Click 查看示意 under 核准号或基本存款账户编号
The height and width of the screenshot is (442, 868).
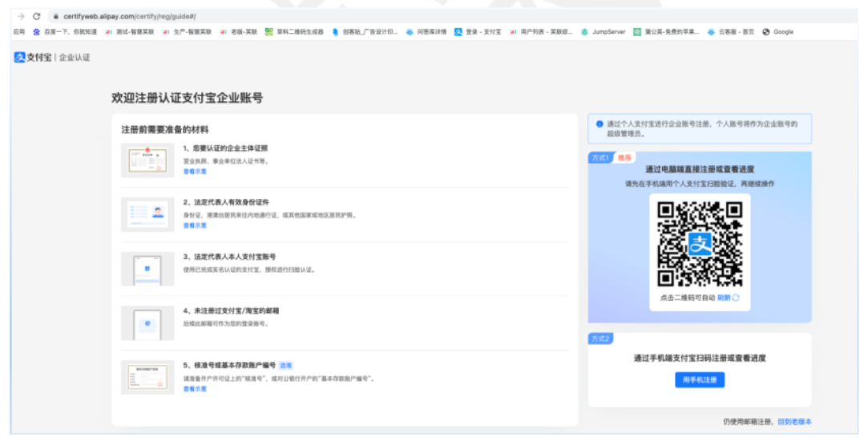(195, 389)
